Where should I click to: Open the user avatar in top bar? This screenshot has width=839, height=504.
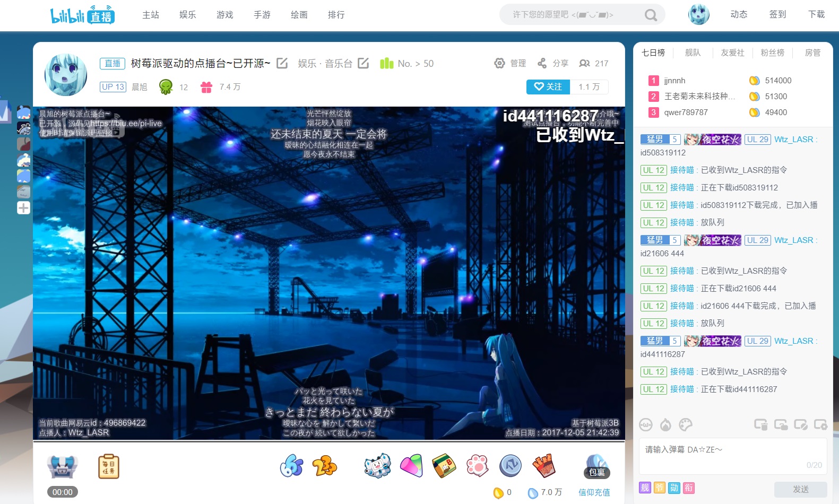(x=699, y=15)
